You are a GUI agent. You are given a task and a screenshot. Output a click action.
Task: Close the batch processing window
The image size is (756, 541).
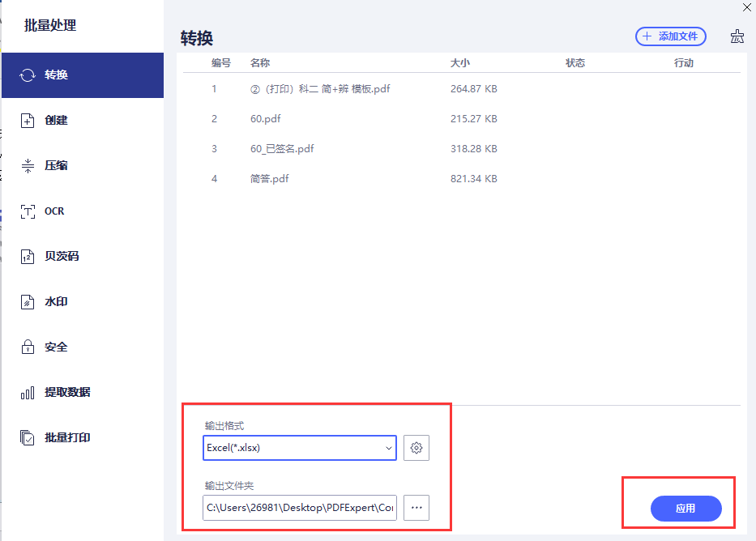pyautogui.click(x=746, y=7)
